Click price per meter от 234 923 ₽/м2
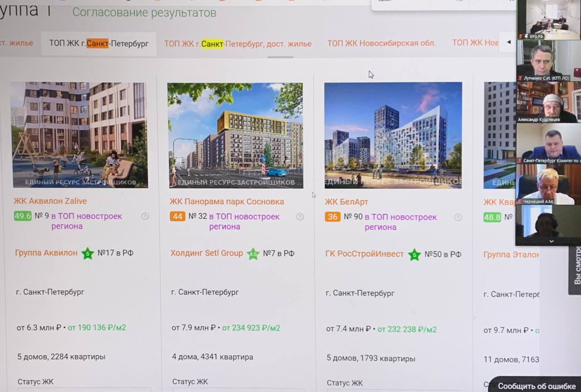This screenshot has height=392, width=581. pos(251,328)
